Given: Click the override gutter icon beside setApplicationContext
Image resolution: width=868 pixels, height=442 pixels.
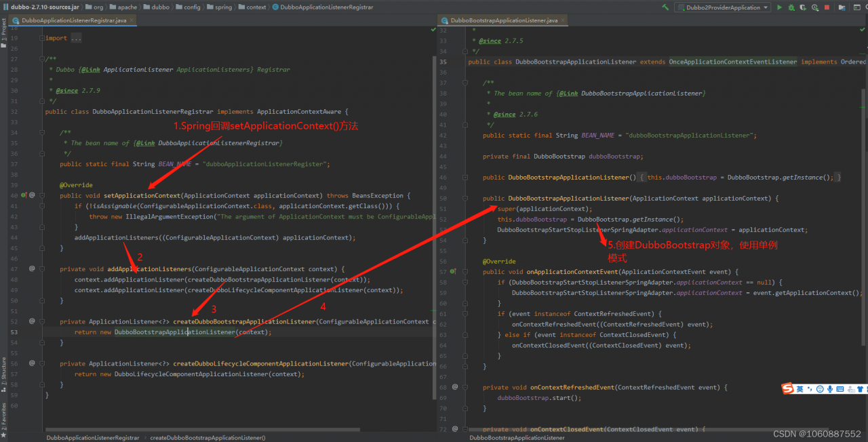Looking at the screenshot, I should pos(24,195).
